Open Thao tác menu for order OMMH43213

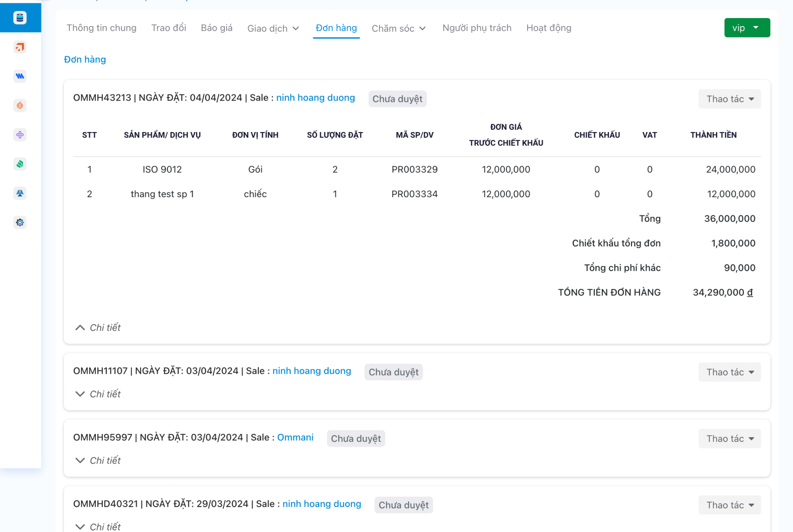coord(729,99)
